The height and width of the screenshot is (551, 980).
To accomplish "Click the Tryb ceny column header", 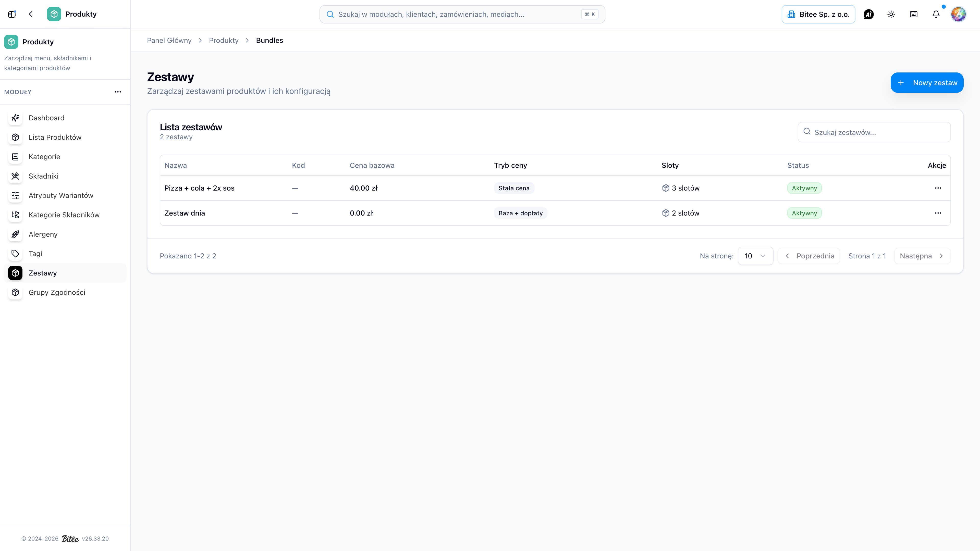I will click(x=510, y=165).
